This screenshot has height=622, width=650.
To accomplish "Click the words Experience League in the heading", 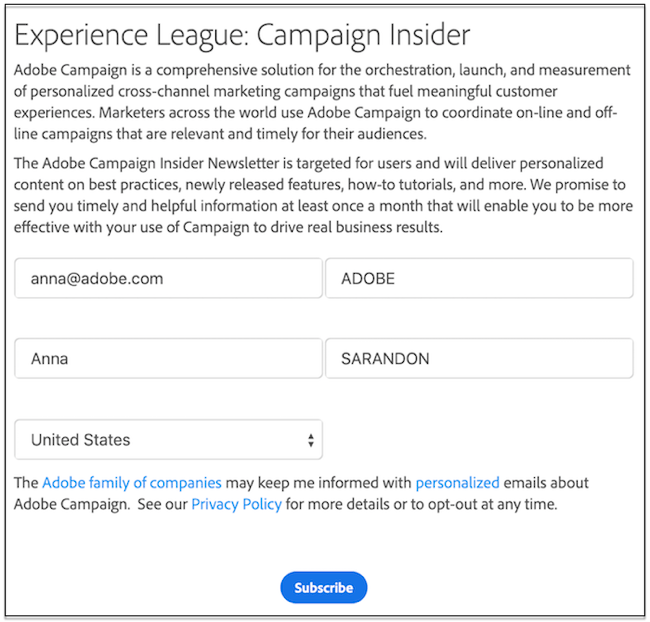I will tap(128, 37).
